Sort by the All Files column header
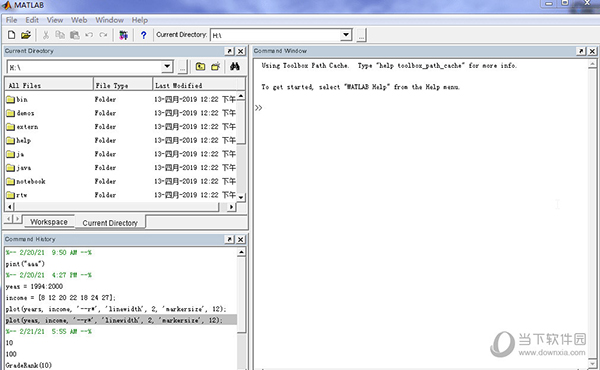This screenshot has height=370, width=600. [49, 85]
